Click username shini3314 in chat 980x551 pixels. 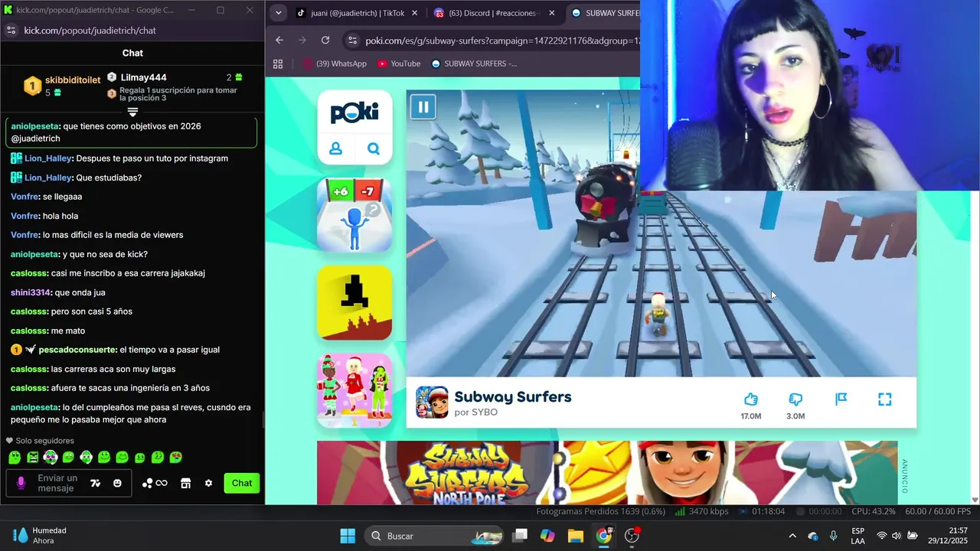coord(30,292)
